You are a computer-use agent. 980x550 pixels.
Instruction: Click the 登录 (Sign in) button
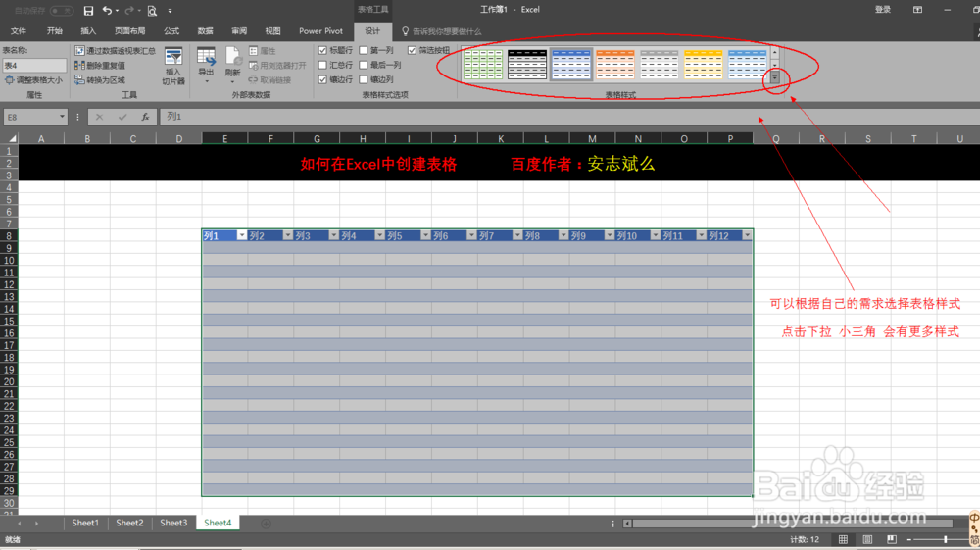[883, 10]
